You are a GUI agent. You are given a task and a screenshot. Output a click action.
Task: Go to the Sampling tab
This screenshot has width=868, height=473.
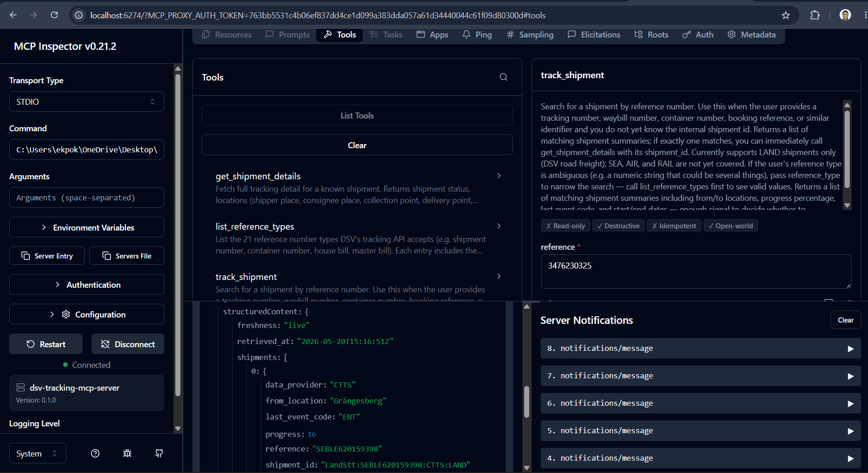[530, 34]
